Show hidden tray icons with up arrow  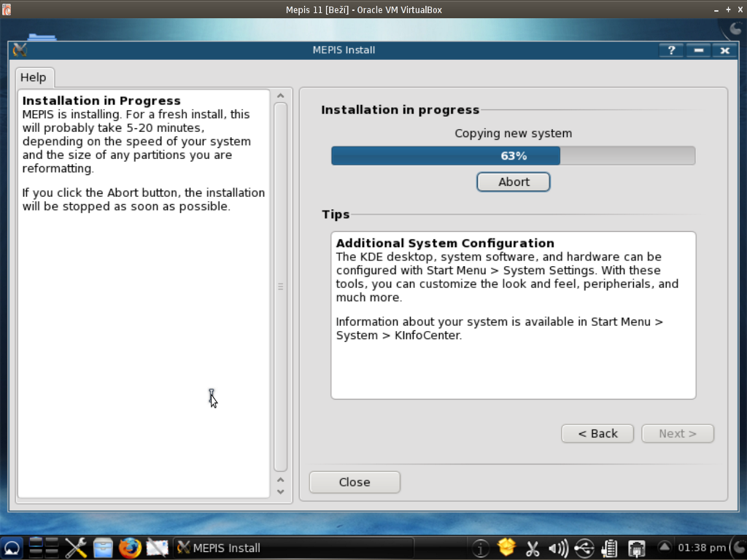pos(665,547)
